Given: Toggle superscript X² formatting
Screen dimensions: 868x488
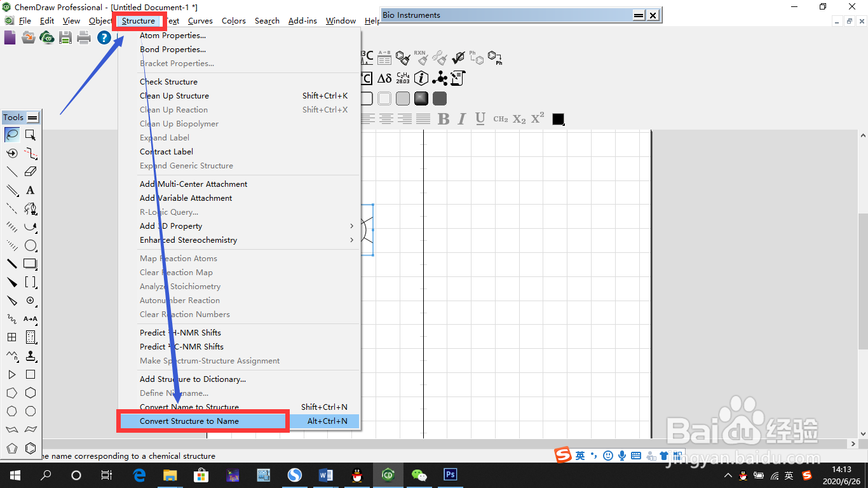Looking at the screenshot, I should pyautogui.click(x=538, y=118).
